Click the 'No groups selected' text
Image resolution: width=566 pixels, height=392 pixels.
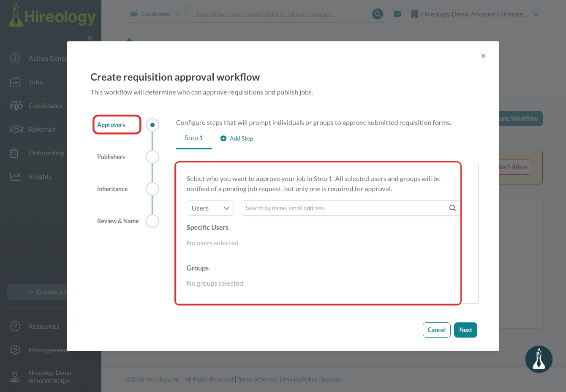(x=215, y=283)
